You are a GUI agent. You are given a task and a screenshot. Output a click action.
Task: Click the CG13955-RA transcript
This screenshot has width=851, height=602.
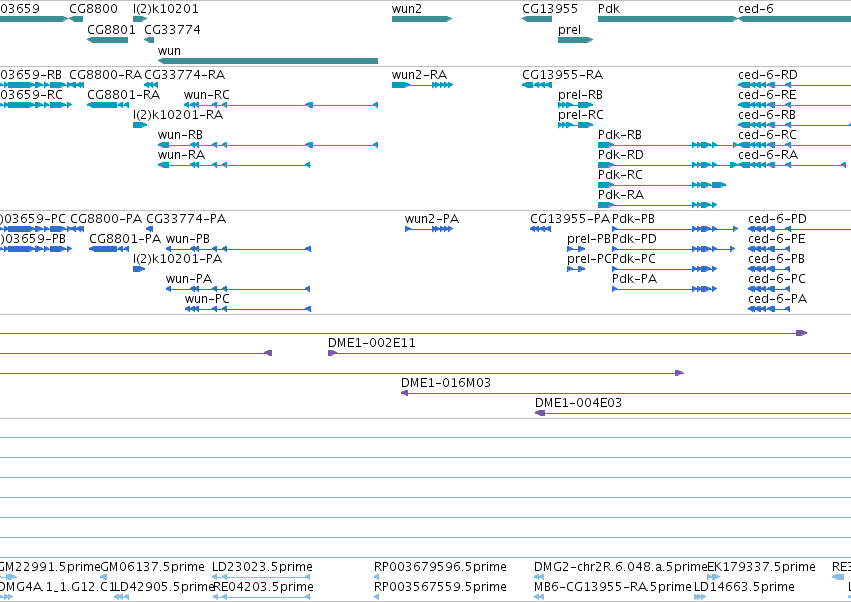tap(537, 85)
